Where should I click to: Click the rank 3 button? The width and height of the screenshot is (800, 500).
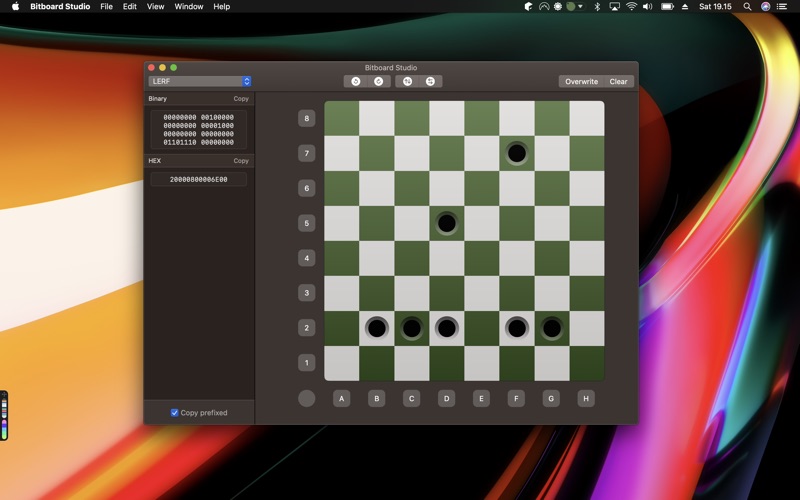click(x=307, y=293)
